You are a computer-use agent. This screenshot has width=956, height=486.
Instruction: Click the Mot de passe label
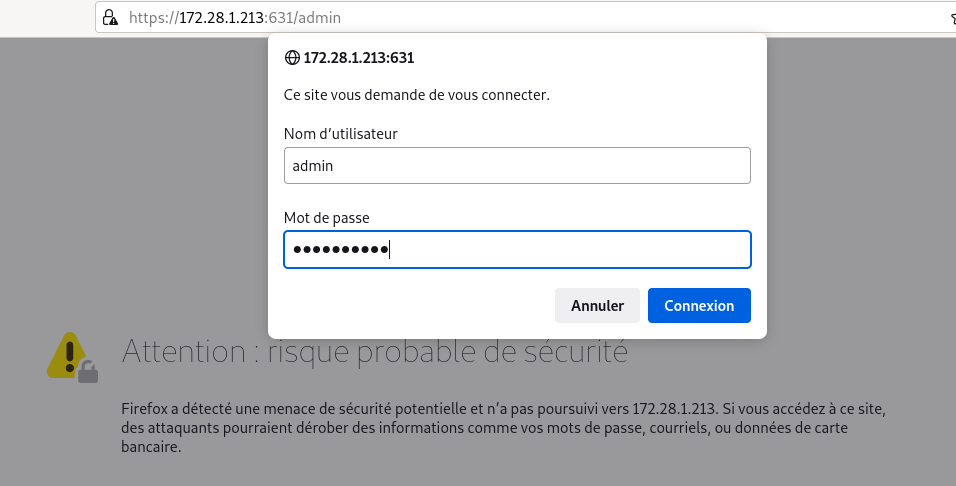click(326, 218)
